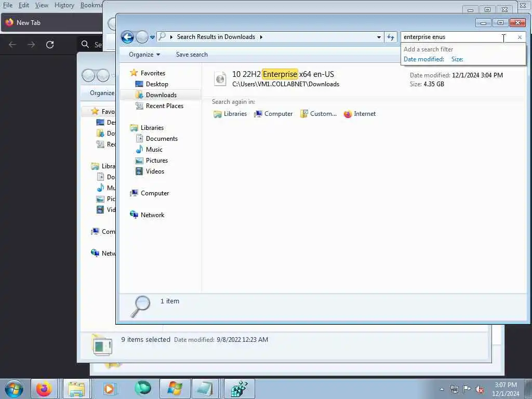Select Computer in the navigation pane
The width and height of the screenshot is (532, 399).
pyautogui.click(x=155, y=193)
